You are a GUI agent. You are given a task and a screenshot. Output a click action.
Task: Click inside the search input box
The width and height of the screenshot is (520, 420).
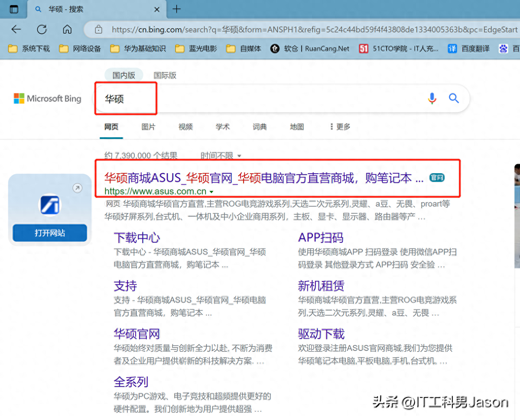pyautogui.click(x=217, y=99)
